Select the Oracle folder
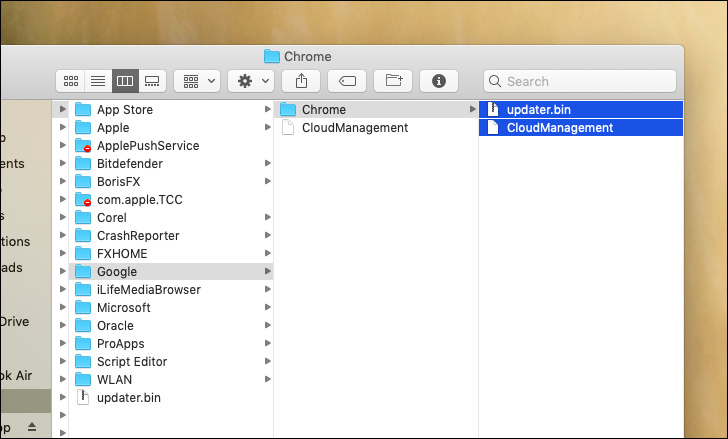The image size is (728, 439). [171, 326]
